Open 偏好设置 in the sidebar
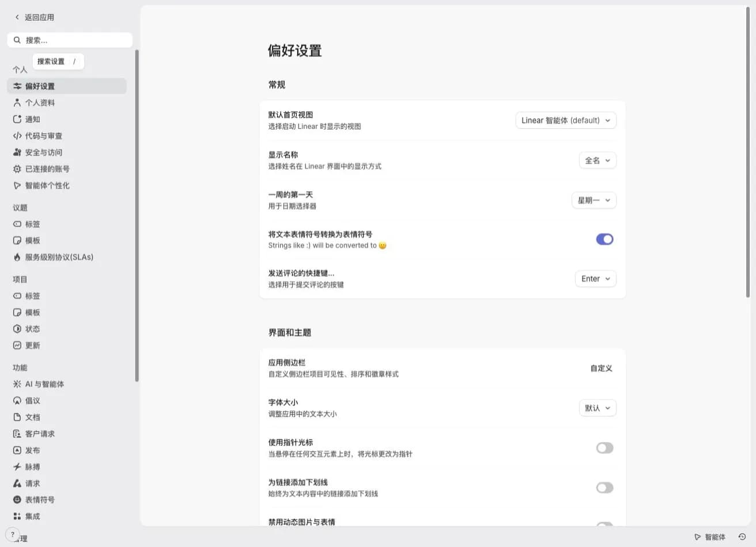 coord(67,86)
